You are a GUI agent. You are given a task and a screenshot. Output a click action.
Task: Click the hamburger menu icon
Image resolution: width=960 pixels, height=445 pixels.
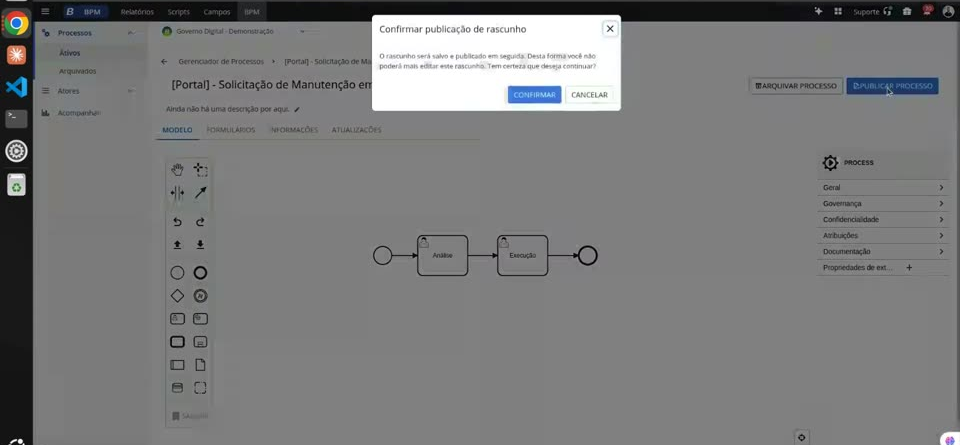(x=45, y=11)
